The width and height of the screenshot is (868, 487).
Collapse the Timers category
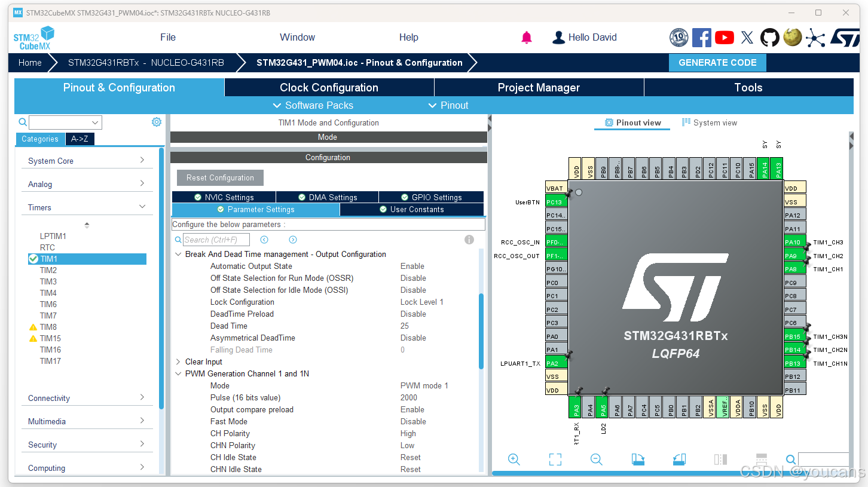tap(87, 207)
